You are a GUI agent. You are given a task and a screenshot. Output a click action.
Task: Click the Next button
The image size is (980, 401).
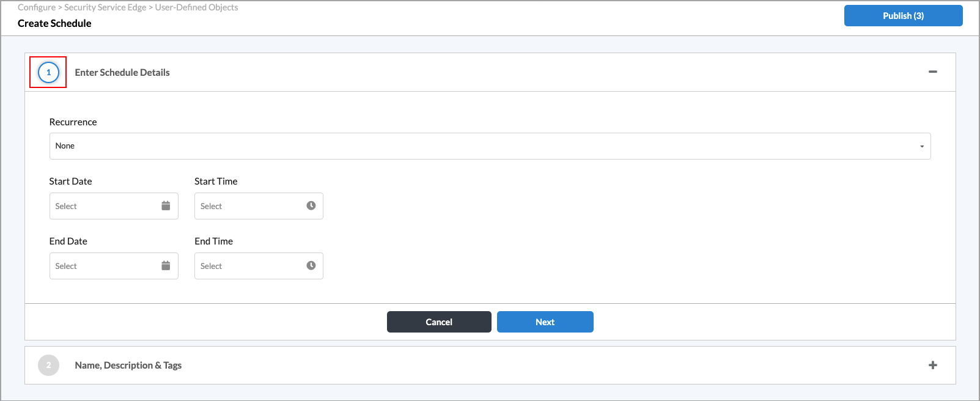click(x=545, y=322)
